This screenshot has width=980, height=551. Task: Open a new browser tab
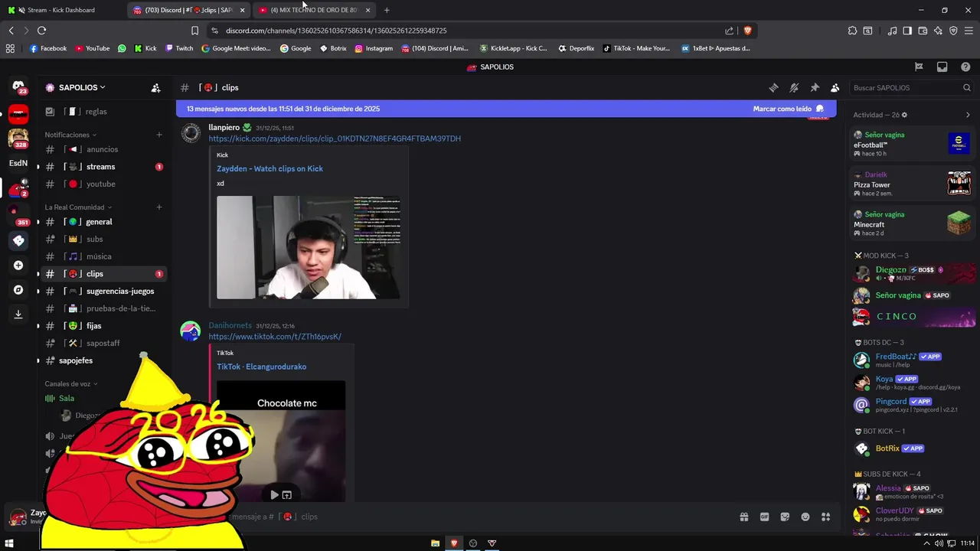[x=387, y=10]
